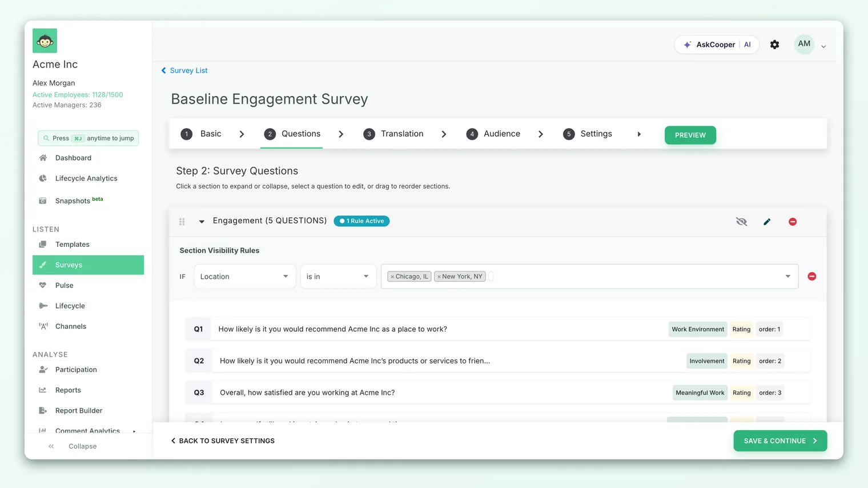The width and height of the screenshot is (868, 488).
Task: Click the jump search input box
Action: pos(88,138)
